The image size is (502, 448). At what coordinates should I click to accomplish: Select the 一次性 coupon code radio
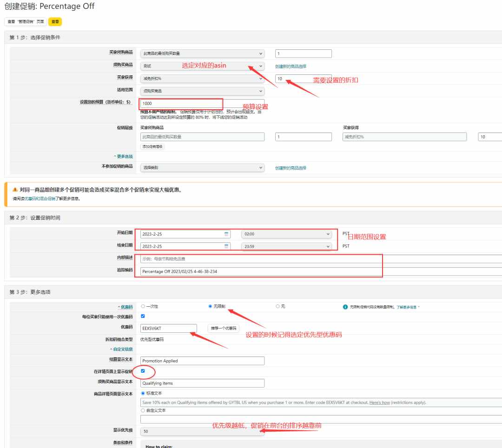tap(143, 306)
